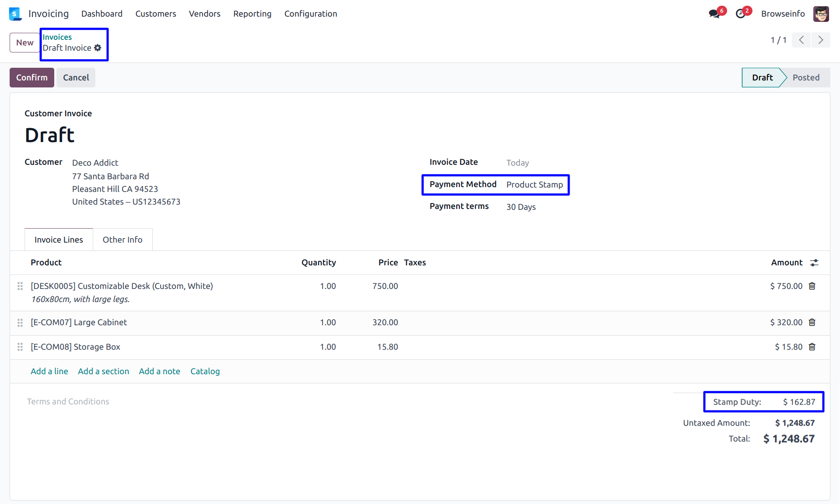Switch to the Other Info tab
Image resolution: width=840 pixels, height=504 pixels.
tap(122, 240)
